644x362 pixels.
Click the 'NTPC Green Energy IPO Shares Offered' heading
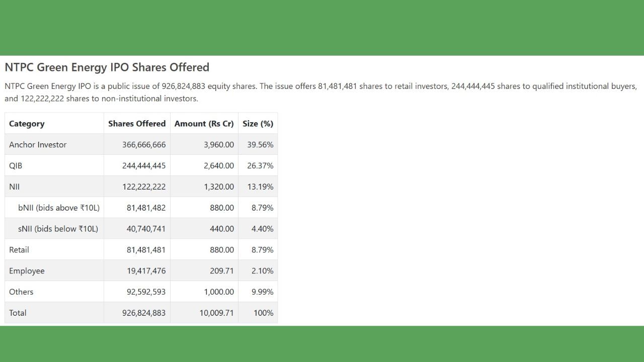[107, 67]
